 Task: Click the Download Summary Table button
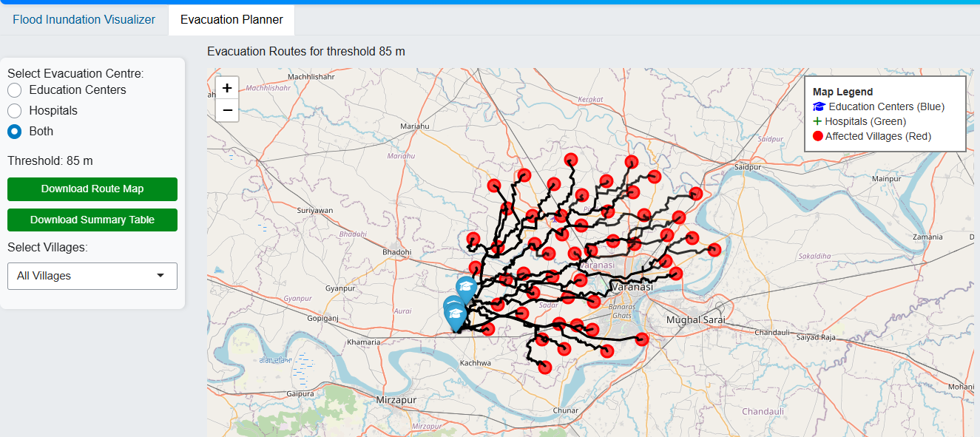pyautogui.click(x=92, y=220)
